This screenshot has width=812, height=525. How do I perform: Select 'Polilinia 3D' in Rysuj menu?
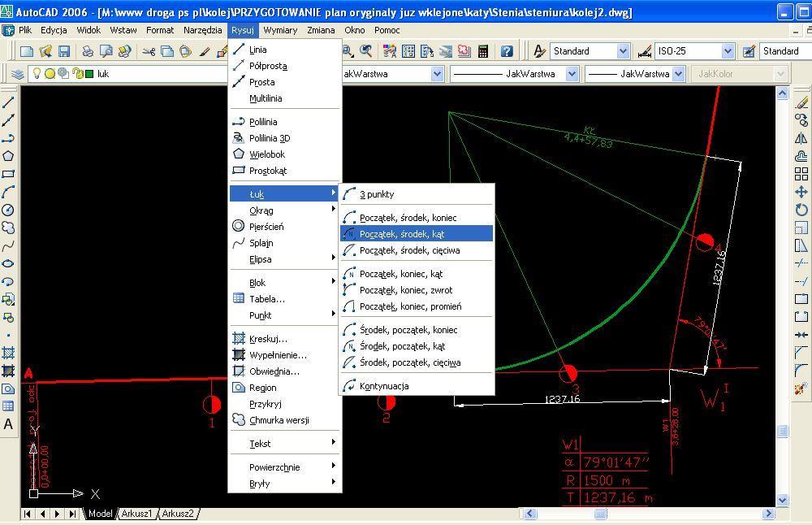tap(284, 138)
